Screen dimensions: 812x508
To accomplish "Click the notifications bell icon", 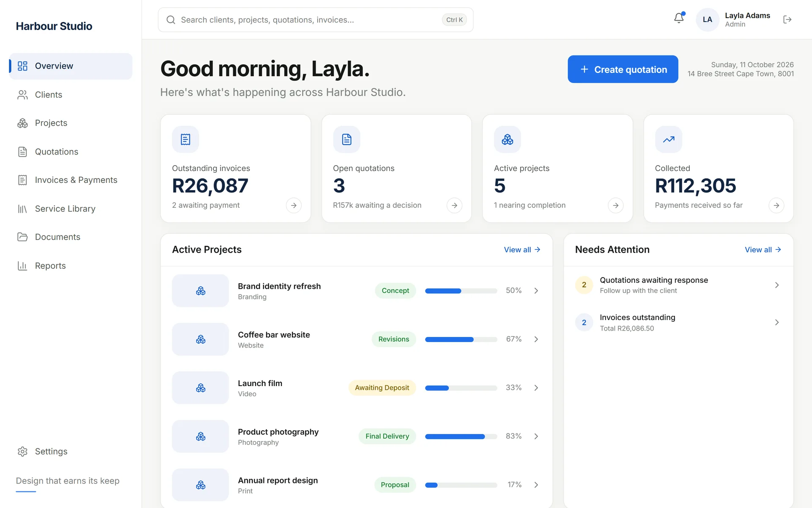I will click(x=679, y=18).
